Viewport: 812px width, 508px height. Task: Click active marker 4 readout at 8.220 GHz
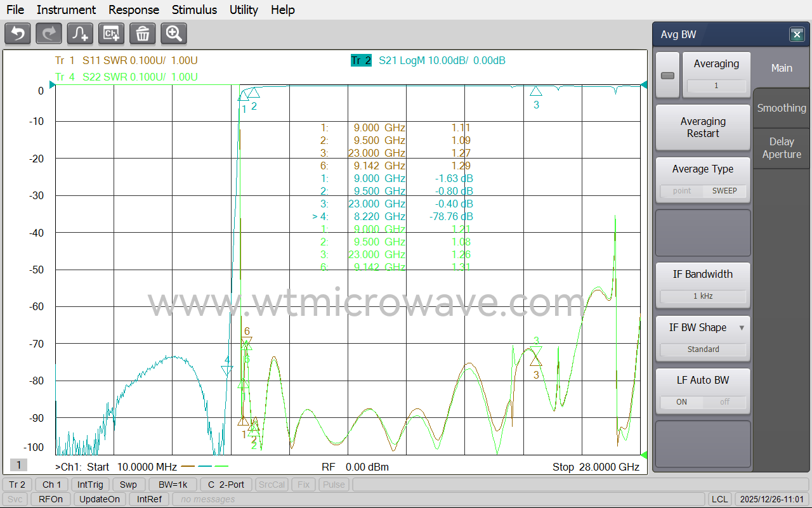pyautogui.click(x=393, y=216)
